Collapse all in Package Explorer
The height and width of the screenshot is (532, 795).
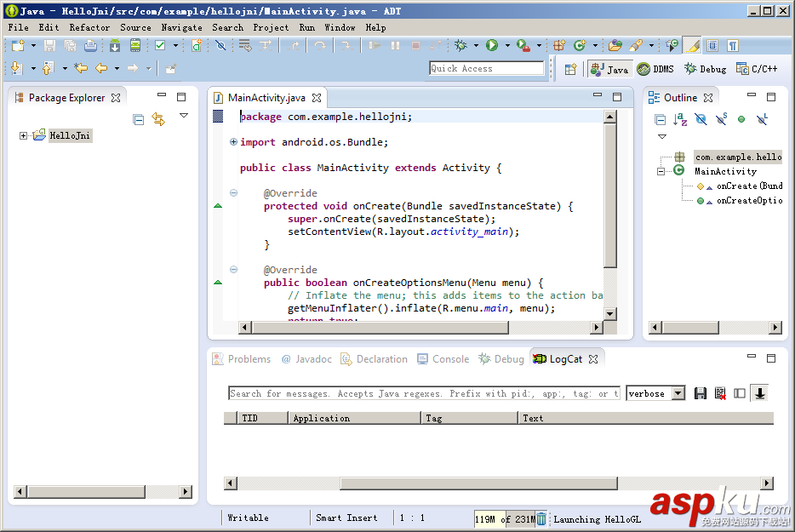point(139,120)
